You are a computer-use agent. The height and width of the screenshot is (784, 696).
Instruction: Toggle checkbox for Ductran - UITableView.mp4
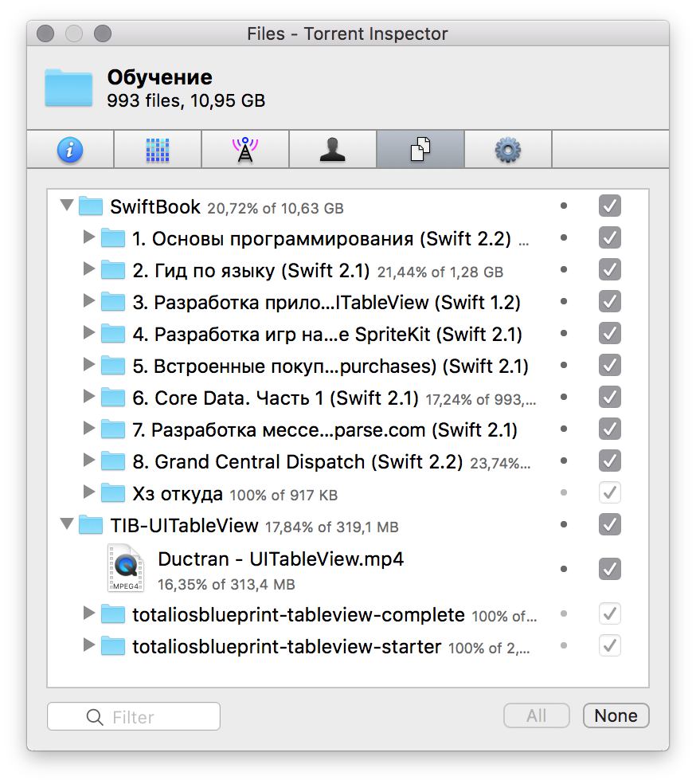pyautogui.click(x=609, y=569)
